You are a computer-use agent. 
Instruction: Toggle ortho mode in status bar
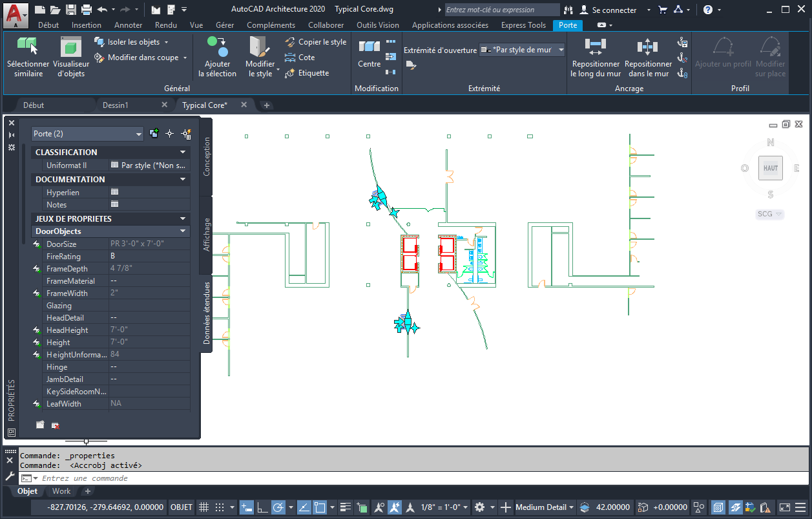[263, 507]
